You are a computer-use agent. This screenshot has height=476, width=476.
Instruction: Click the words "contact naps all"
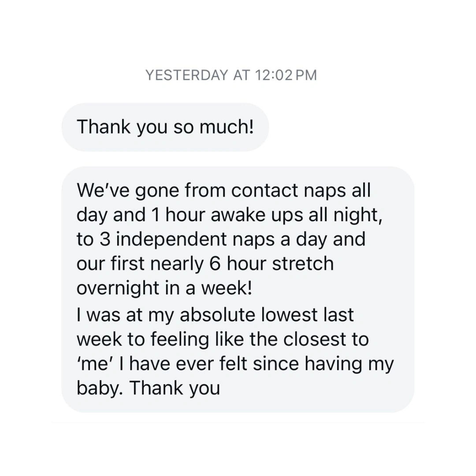tap(301, 190)
